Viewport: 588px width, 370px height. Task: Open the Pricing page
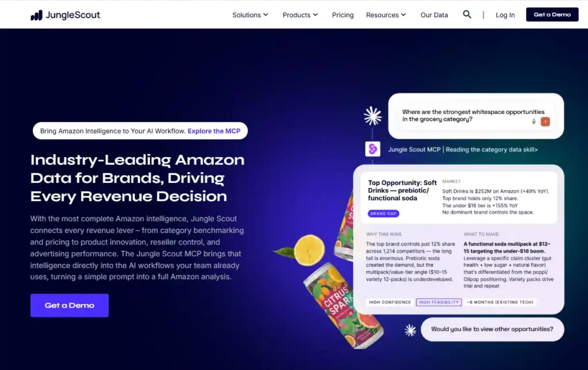point(343,15)
